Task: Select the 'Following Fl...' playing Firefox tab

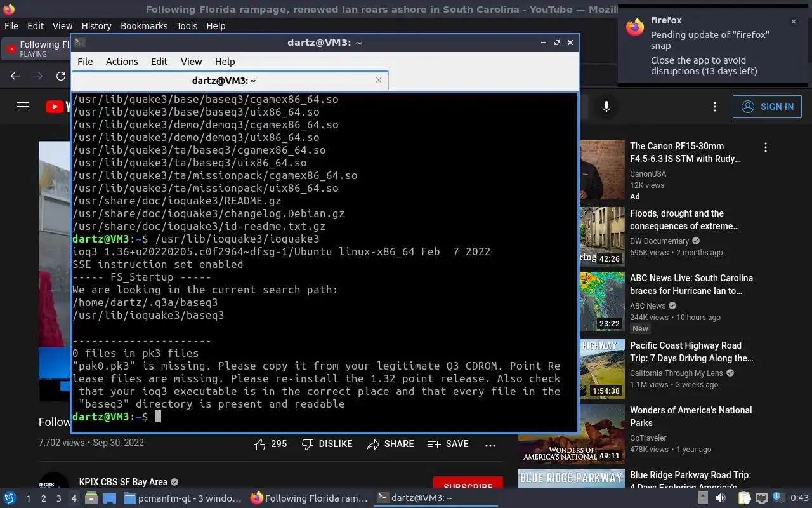Action: pyautogui.click(x=37, y=49)
